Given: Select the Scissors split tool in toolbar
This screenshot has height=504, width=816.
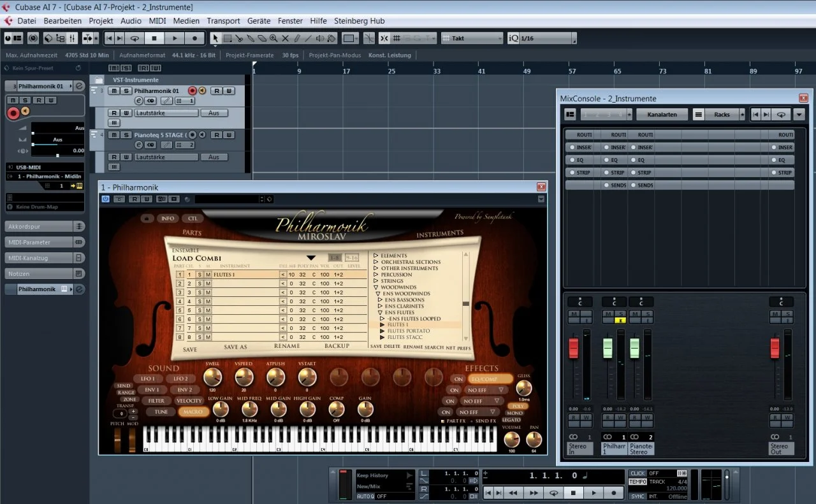Looking at the screenshot, I should (238, 38).
